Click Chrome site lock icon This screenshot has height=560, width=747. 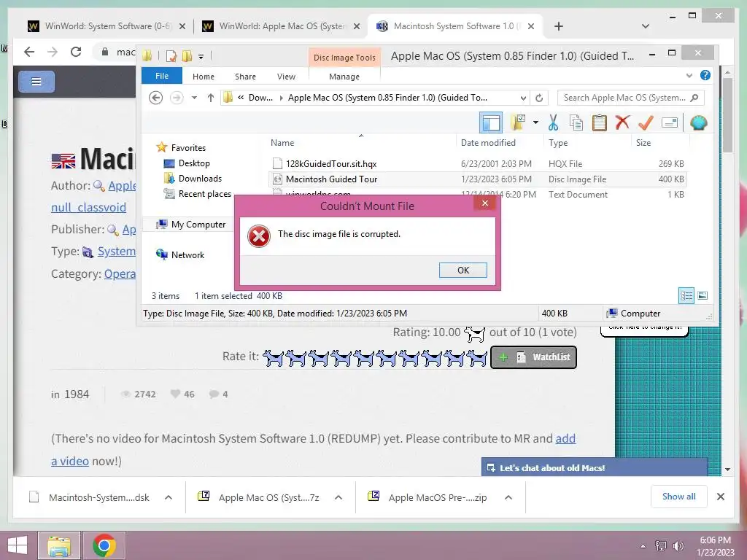(x=105, y=52)
